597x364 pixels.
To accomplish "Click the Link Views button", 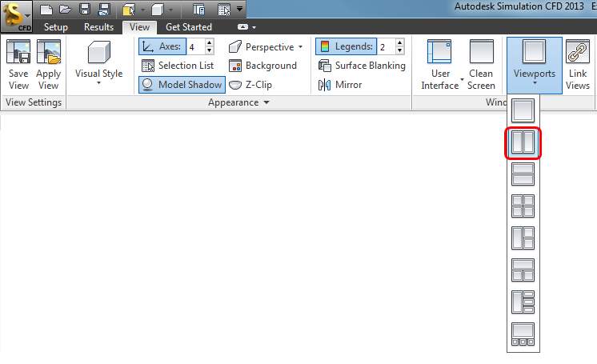I will [x=578, y=65].
